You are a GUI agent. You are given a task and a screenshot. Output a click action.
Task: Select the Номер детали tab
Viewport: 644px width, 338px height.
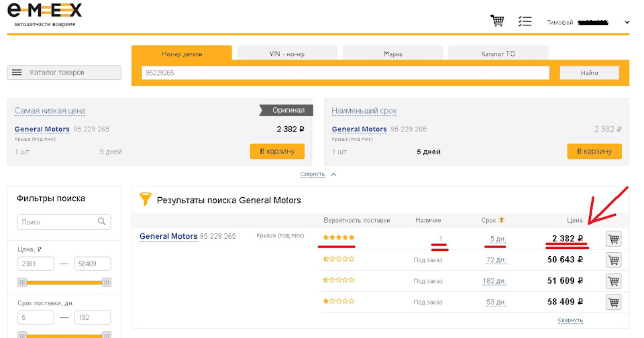pos(182,54)
